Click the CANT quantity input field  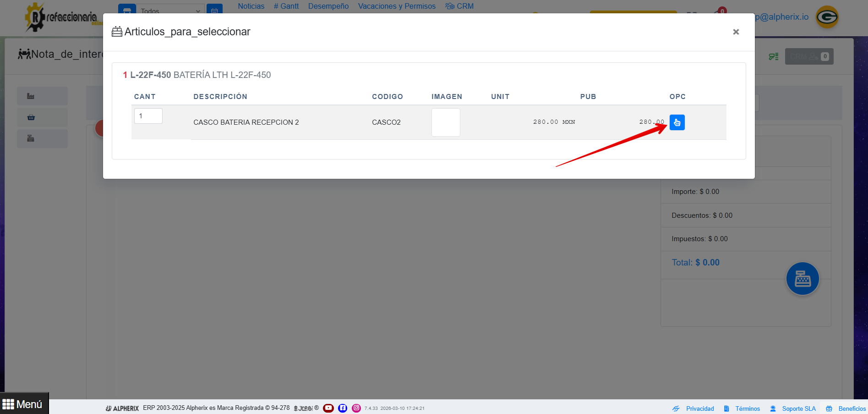(x=148, y=116)
